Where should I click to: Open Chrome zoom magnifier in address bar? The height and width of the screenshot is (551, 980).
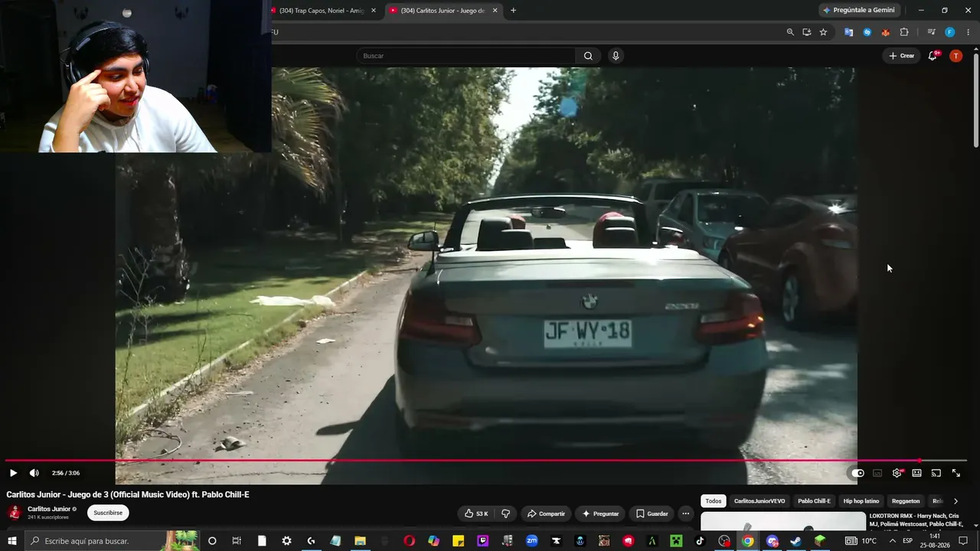[x=790, y=32]
